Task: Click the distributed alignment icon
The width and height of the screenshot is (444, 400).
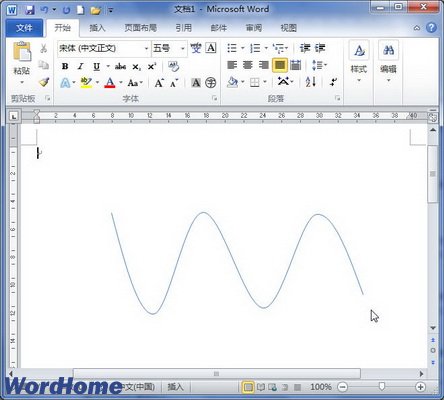Action: [296, 65]
